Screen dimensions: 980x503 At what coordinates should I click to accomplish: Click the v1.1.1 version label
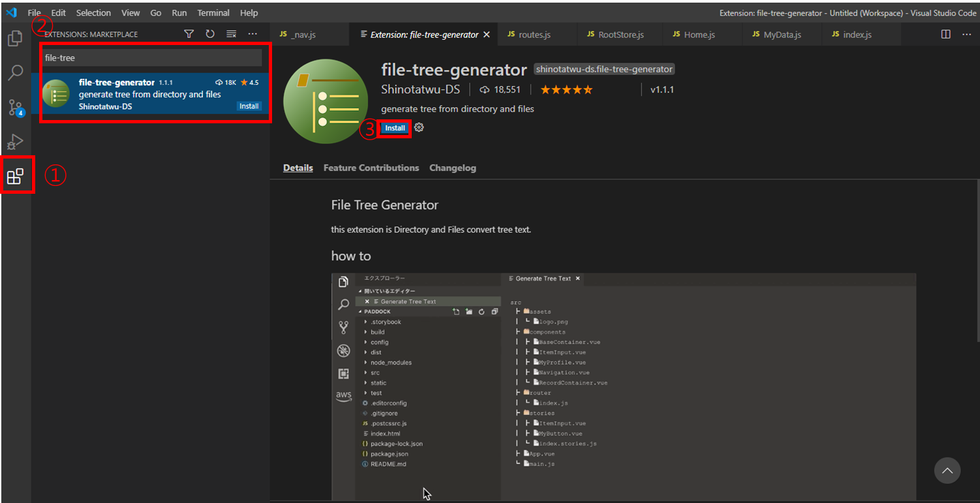coord(662,89)
